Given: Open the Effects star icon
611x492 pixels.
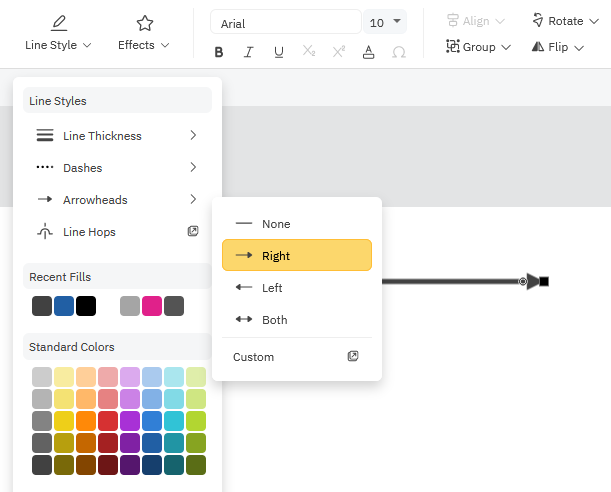Looking at the screenshot, I should tap(144, 23).
